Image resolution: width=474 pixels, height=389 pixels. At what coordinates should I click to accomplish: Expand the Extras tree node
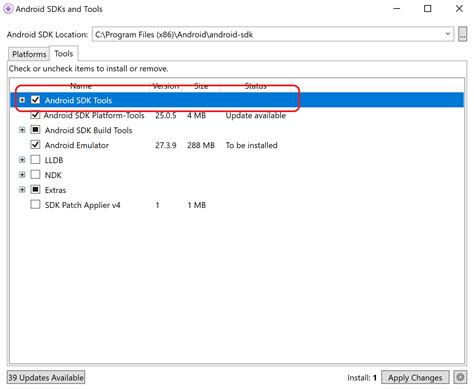coord(22,190)
